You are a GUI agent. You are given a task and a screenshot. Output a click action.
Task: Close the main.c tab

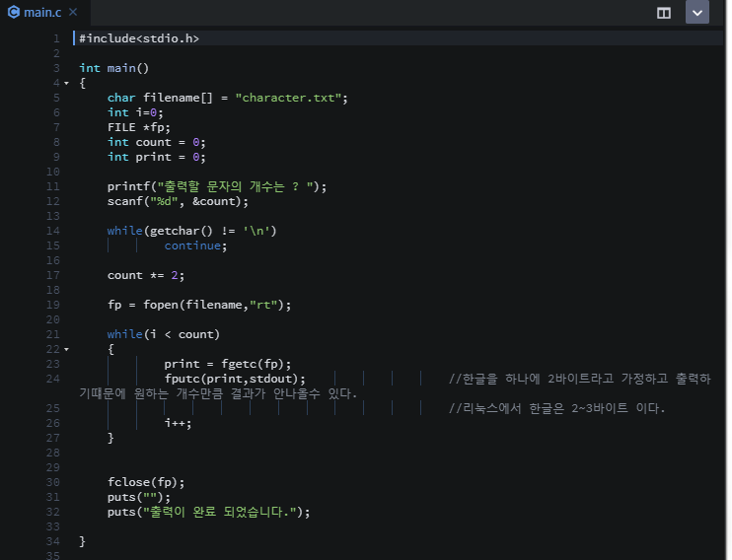[73, 12]
